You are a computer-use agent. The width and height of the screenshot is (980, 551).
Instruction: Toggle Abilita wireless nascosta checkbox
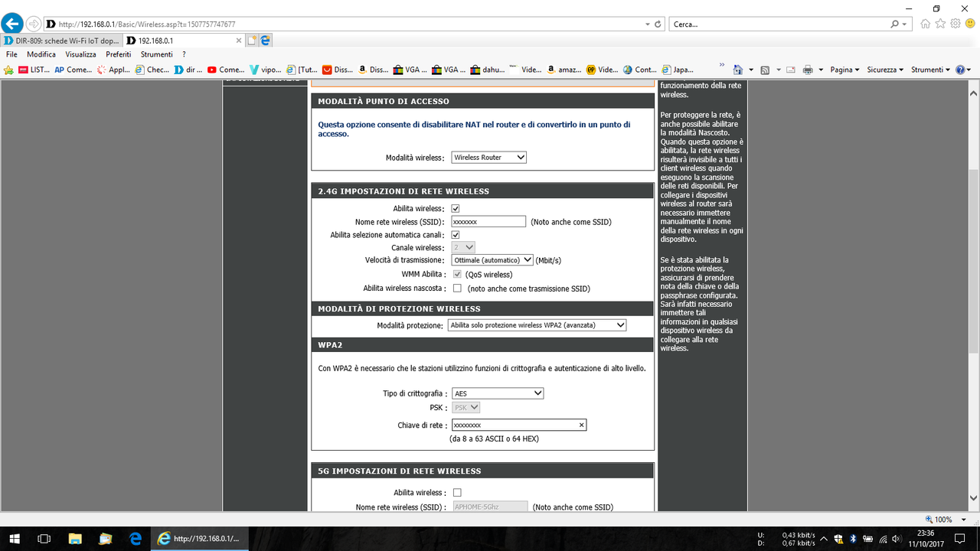pos(457,289)
